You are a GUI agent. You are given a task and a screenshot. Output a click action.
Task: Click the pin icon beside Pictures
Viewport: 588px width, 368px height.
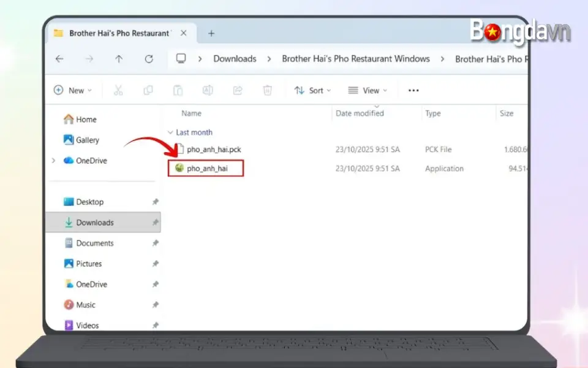pyautogui.click(x=155, y=264)
